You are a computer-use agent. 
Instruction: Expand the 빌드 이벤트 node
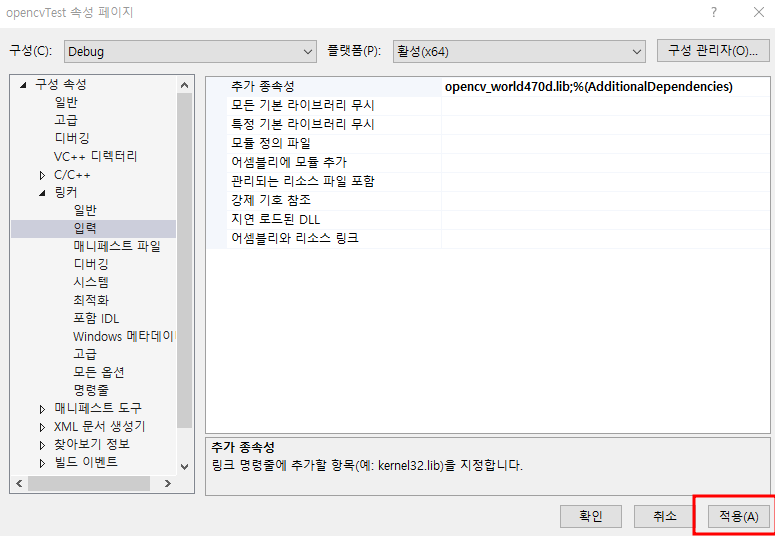[43, 463]
